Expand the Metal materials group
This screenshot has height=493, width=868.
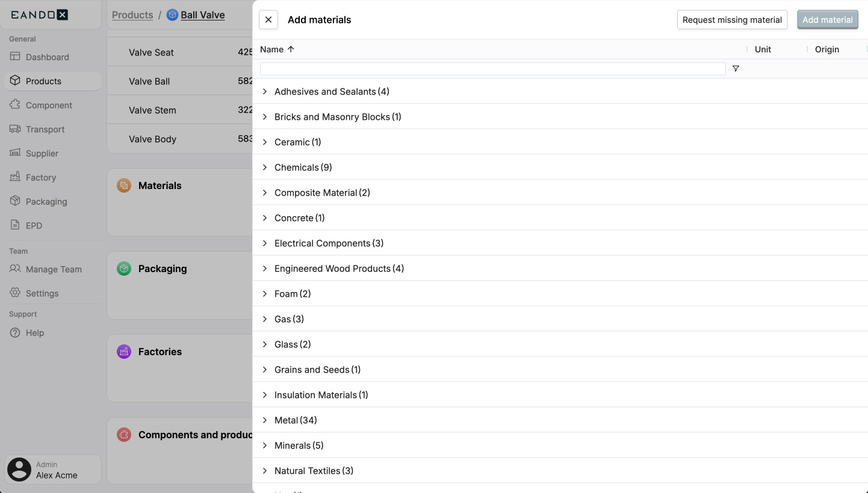coord(265,420)
